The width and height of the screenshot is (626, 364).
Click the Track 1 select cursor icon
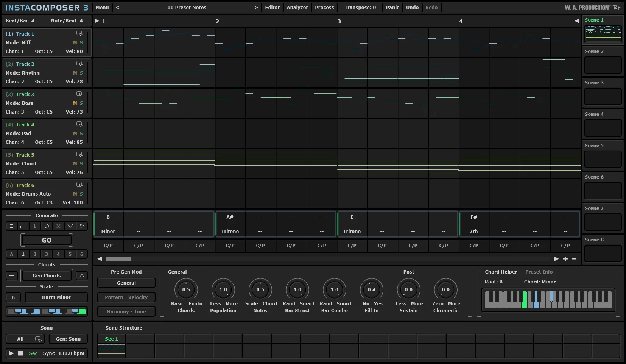79,34
